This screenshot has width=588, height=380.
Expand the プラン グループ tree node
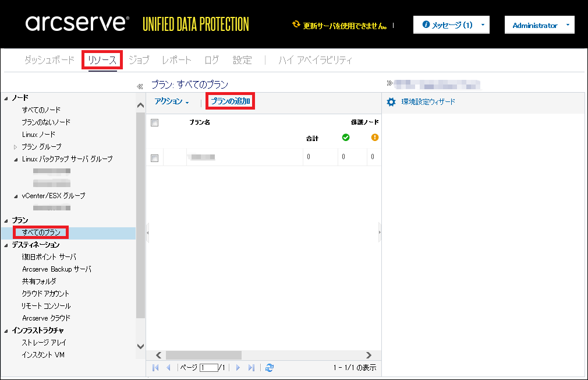(15, 147)
